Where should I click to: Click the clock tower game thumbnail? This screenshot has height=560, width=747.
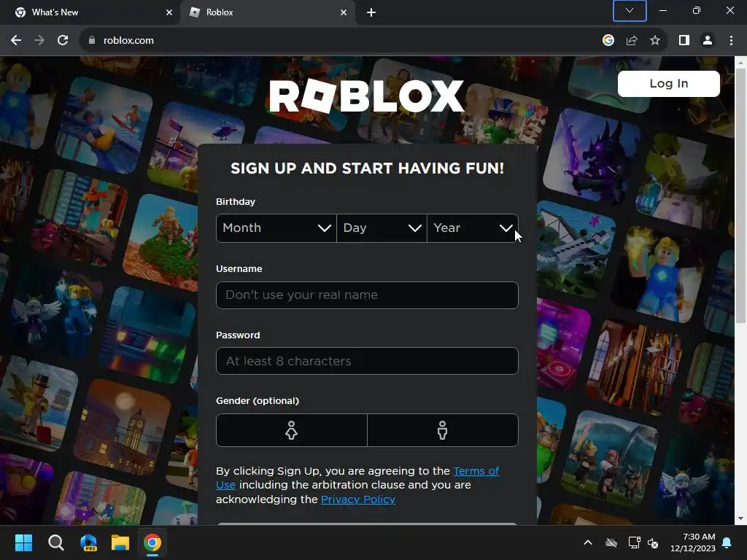(x=123, y=427)
